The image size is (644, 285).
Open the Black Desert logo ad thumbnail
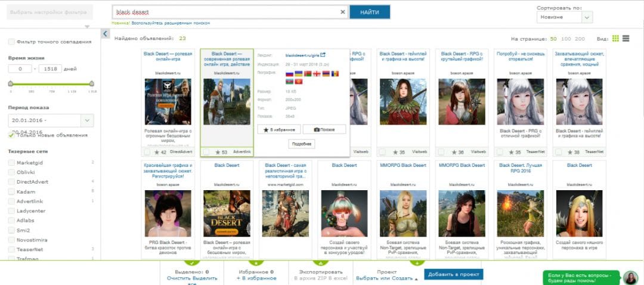coord(227,213)
